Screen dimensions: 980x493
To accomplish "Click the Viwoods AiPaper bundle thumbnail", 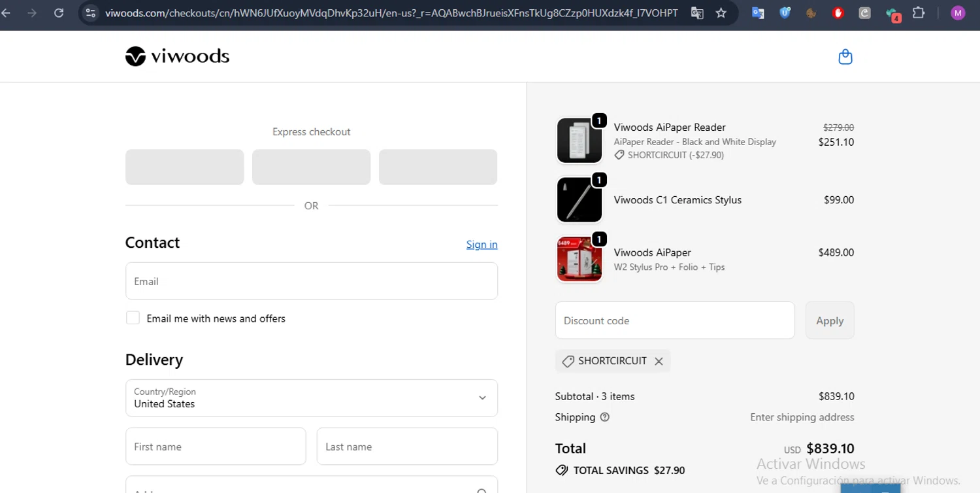I will 580,259.
